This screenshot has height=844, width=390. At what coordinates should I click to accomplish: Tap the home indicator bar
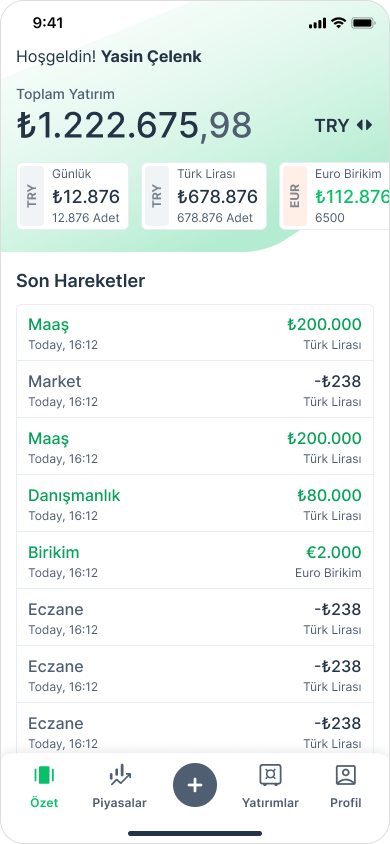coord(195,833)
